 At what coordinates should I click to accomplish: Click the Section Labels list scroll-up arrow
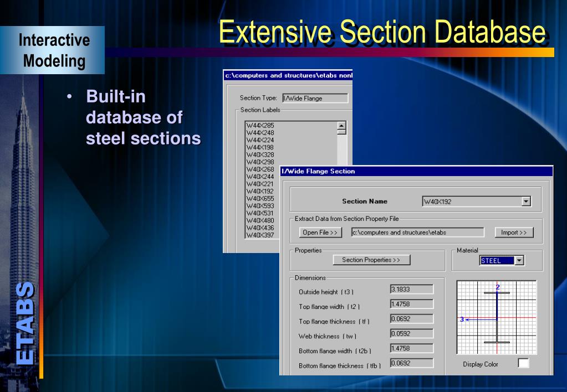point(341,125)
